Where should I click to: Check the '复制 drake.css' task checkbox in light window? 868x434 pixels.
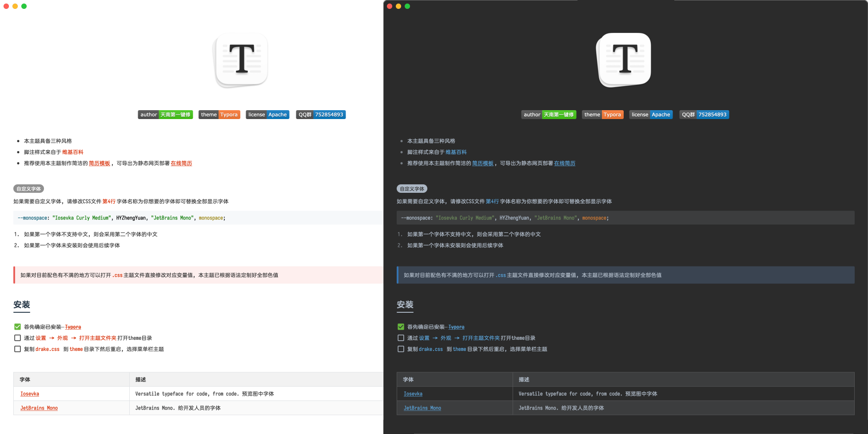tap(17, 349)
